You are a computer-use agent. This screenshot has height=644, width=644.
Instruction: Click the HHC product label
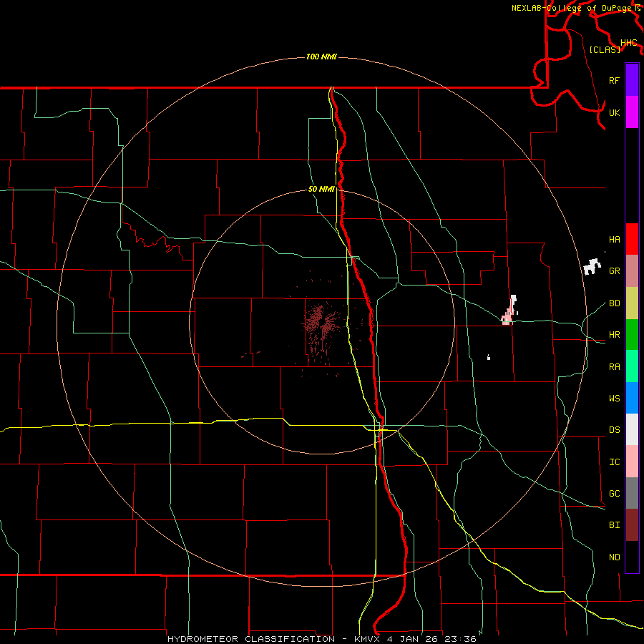(628, 43)
